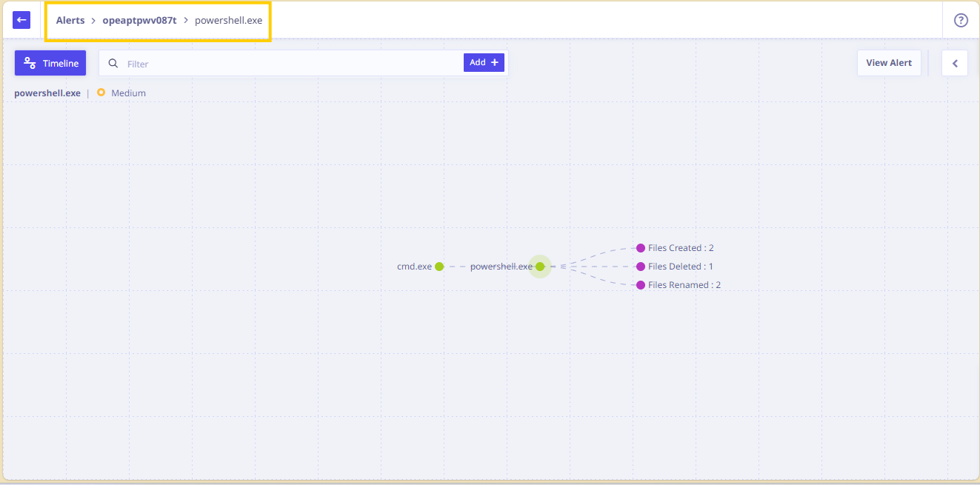Click the powershell.exe title label
The width and height of the screenshot is (980, 485).
47,93
